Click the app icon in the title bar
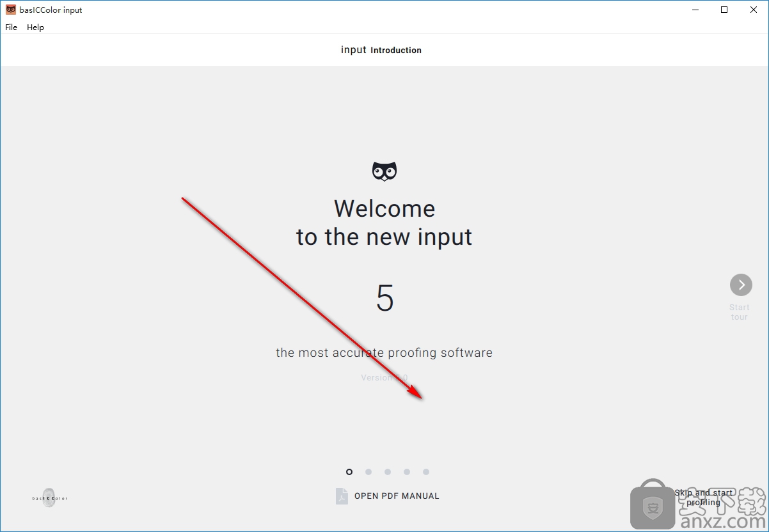Image resolution: width=769 pixels, height=532 pixels. (11, 10)
